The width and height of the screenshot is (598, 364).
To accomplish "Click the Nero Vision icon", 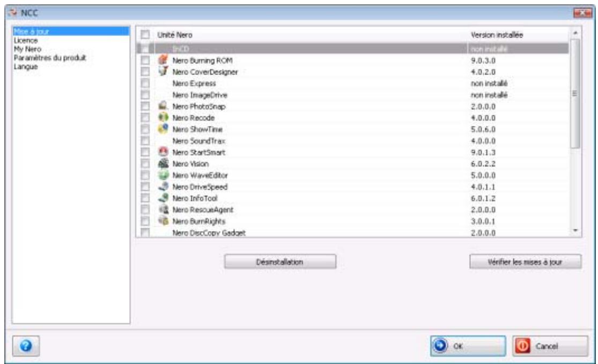I will tap(163, 163).
